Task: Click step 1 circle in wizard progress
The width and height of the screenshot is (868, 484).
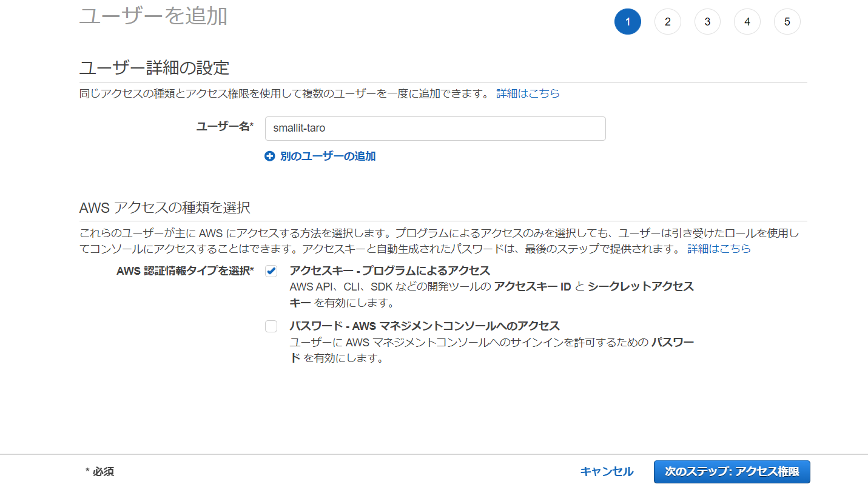Action: pos(627,22)
